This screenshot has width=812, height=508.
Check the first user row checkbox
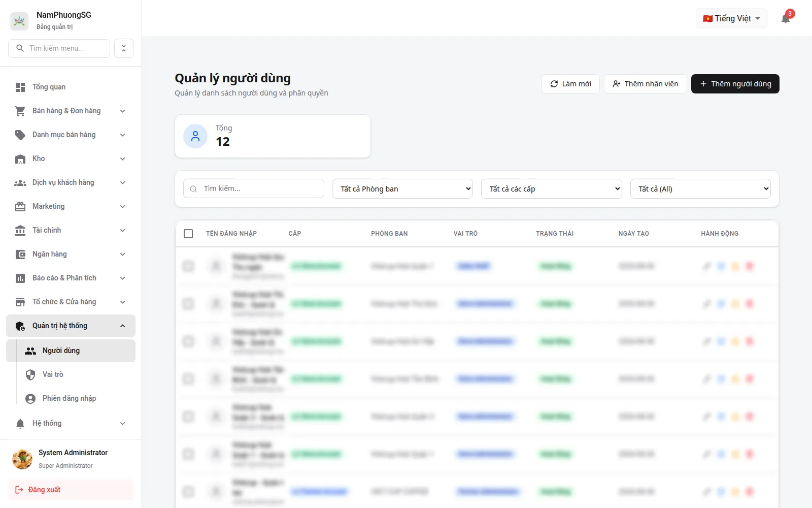point(188,266)
